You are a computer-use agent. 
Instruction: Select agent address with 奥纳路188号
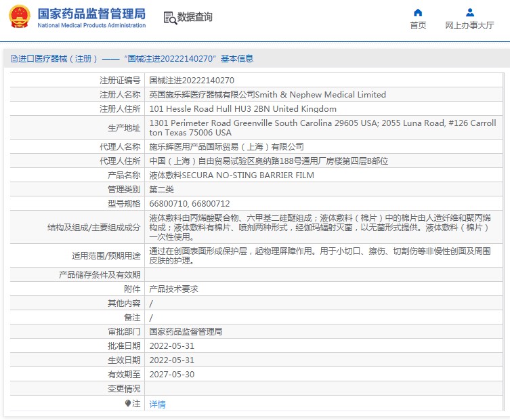point(269,161)
